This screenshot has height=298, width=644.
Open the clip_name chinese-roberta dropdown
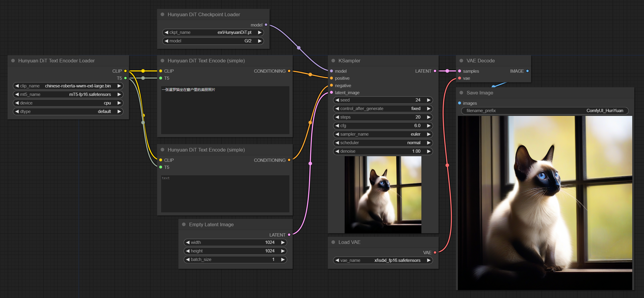68,86
